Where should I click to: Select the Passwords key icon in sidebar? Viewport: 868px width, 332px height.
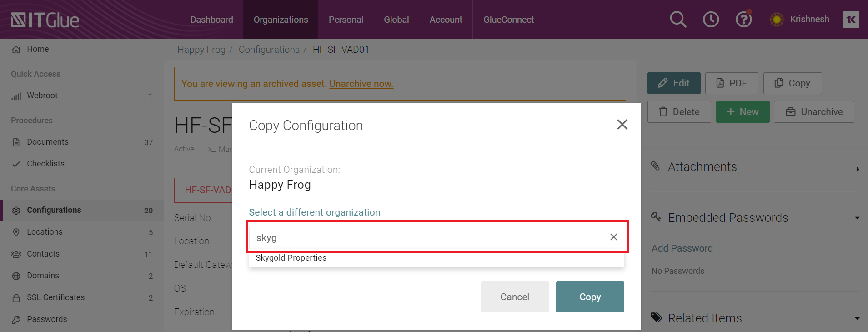tap(16, 319)
